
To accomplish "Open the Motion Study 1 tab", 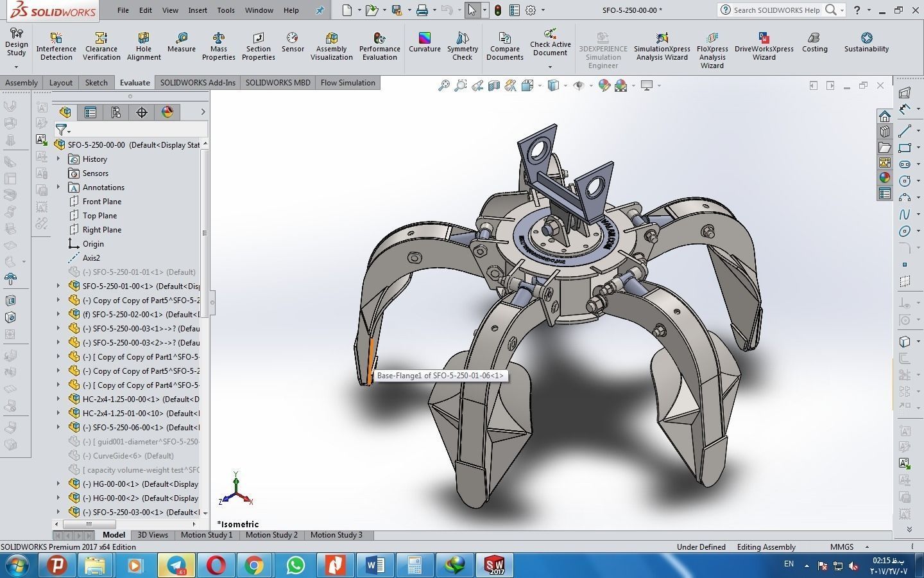I will coord(207,534).
